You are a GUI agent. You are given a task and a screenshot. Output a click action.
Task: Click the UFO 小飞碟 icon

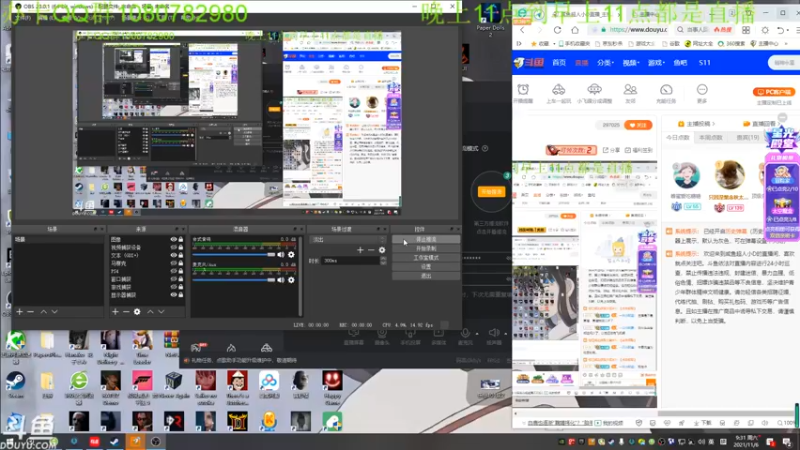pos(594,90)
